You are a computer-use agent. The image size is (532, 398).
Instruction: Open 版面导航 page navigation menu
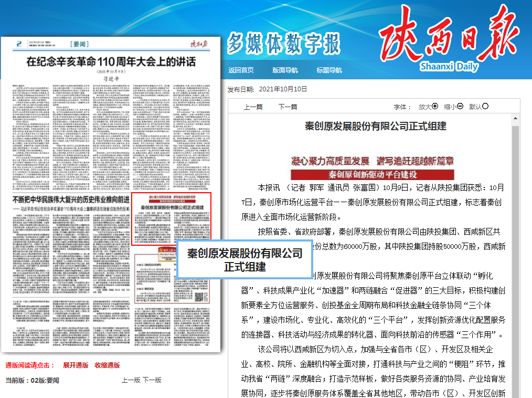point(285,70)
